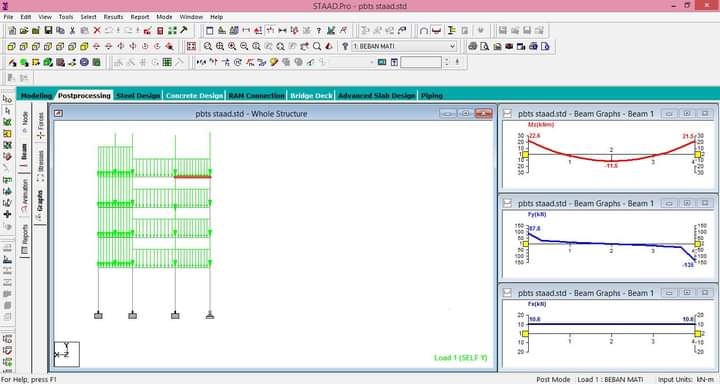
Task: Switch to the Concrete Design tab
Action: (194, 96)
